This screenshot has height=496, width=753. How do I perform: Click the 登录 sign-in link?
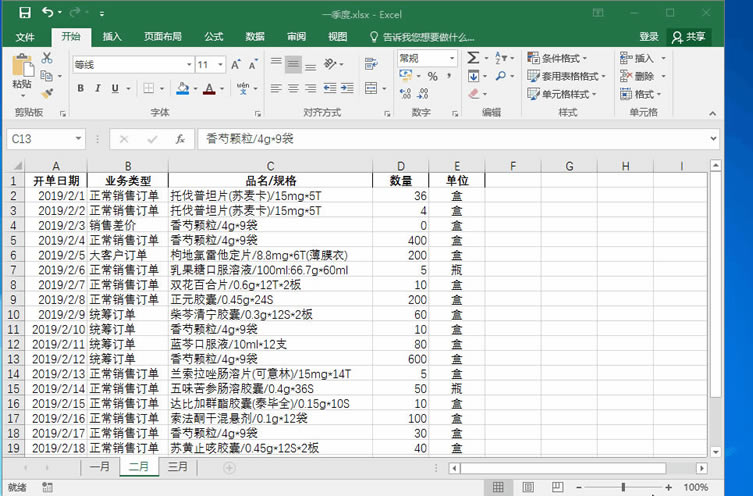(x=649, y=37)
